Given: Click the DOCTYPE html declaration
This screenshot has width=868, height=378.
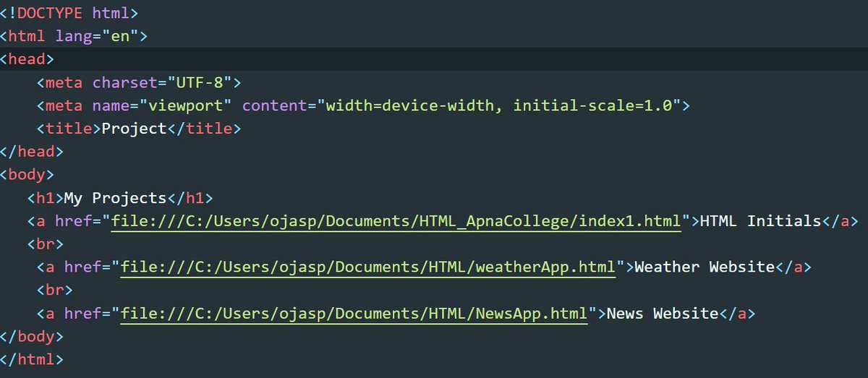Looking at the screenshot, I should pos(69,13).
